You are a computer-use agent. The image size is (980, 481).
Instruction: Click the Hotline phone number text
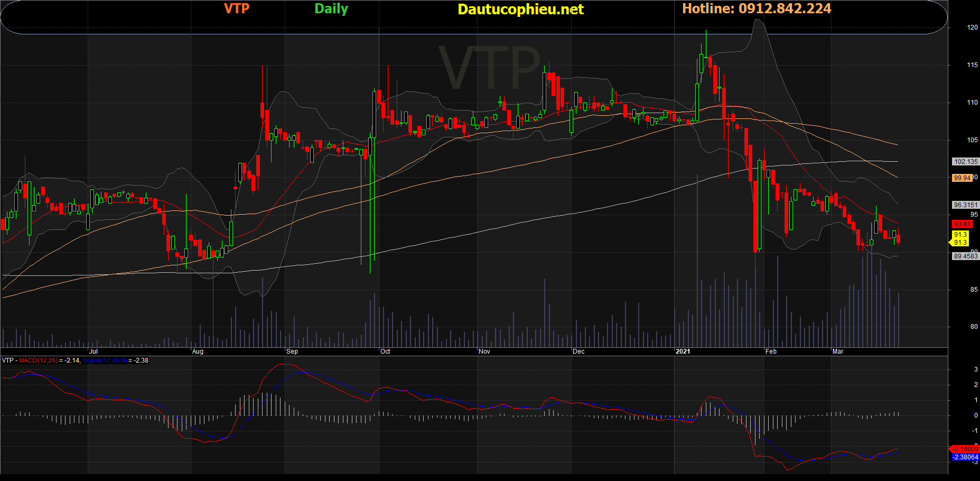[x=756, y=8]
